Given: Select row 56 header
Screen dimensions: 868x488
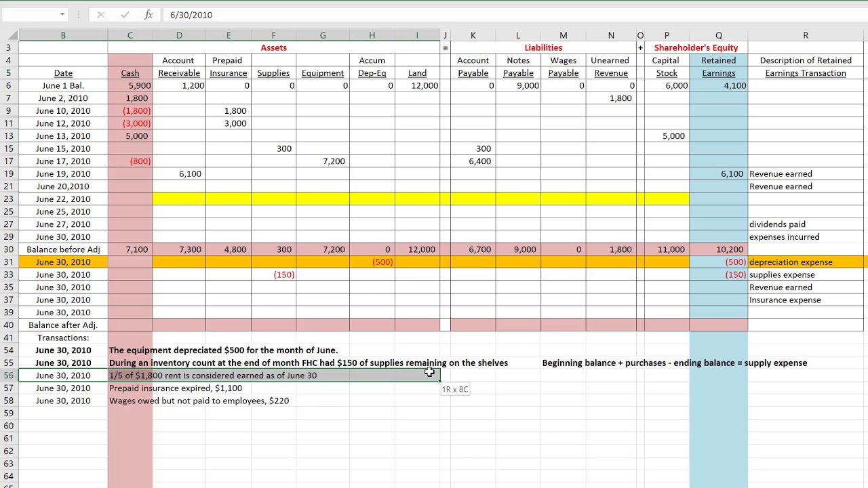Looking at the screenshot, I should pyautogui.click(x=9, y=375).
